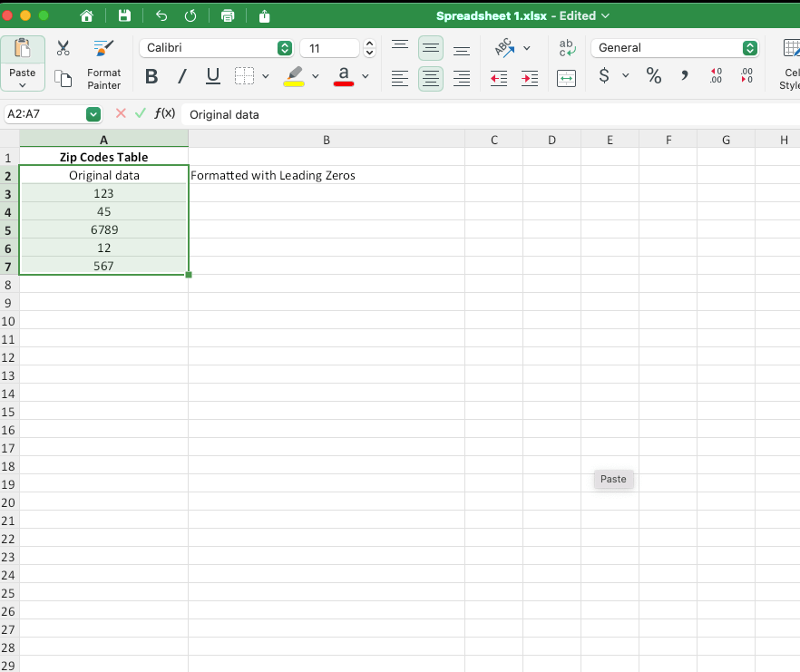Screen dimensions: 800x672
Task: Click the Paste button overlay near cell F18
Action: 613,479
